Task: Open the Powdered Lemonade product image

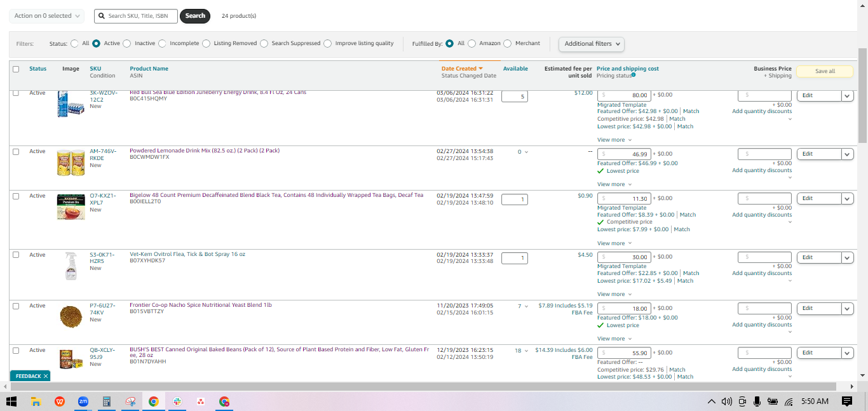Action: coord(71,163)
